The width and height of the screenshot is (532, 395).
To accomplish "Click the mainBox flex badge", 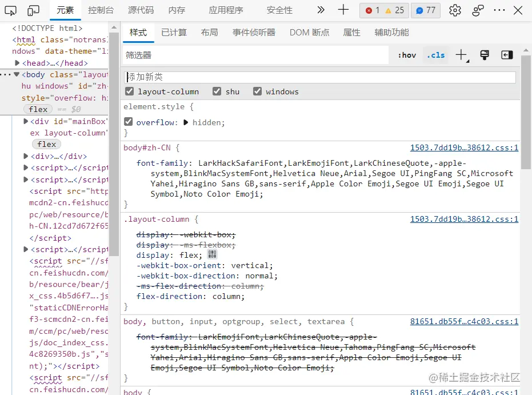I will pos(46,144).
